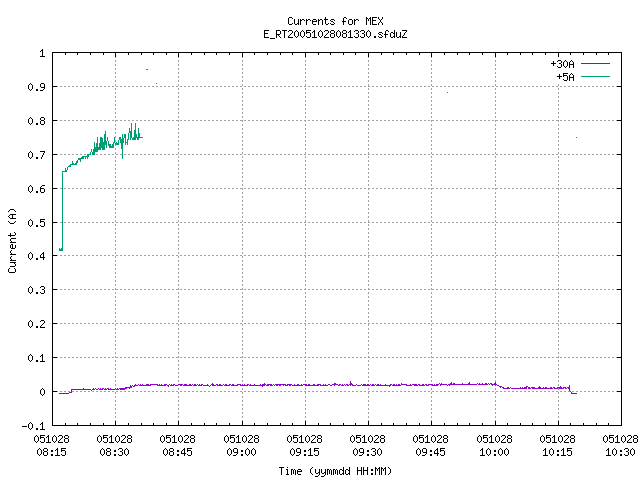Click the isolated green point near 10:20 at 0.75

point(576,138)
